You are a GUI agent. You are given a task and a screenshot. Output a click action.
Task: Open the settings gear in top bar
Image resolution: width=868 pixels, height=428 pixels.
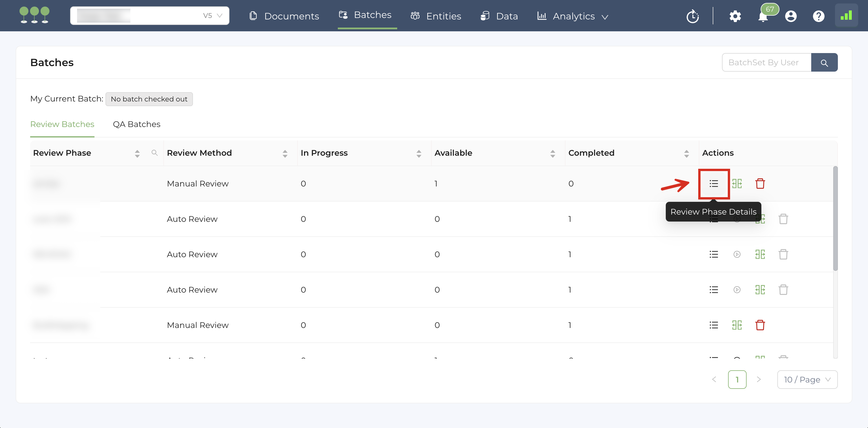pos(735,16)
